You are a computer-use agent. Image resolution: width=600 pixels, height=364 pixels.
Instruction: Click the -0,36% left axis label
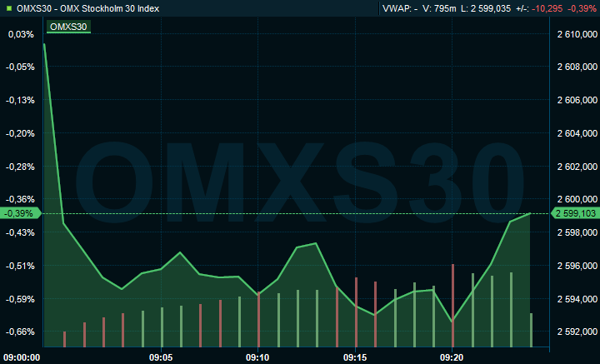[x=20, y=199]
